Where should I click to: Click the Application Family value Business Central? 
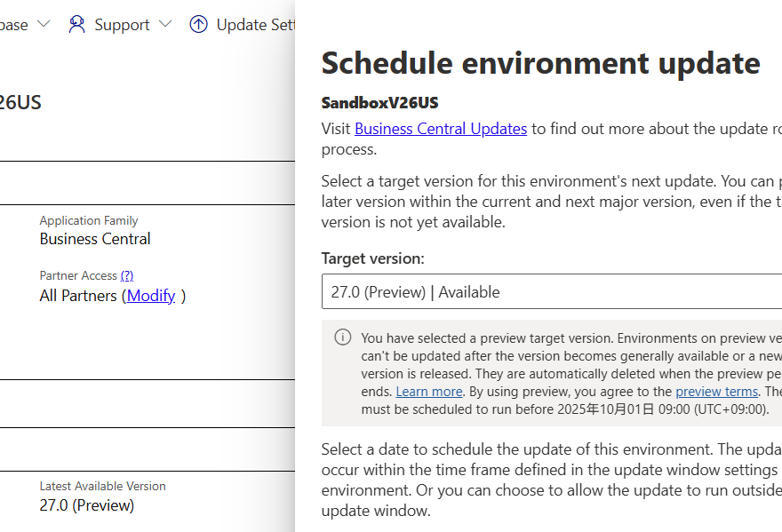(x=95, y=239)
